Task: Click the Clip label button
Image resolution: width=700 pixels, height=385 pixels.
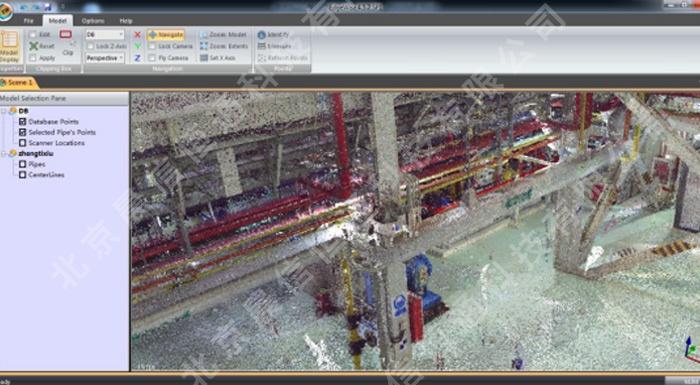Action: tap(67, 52)
